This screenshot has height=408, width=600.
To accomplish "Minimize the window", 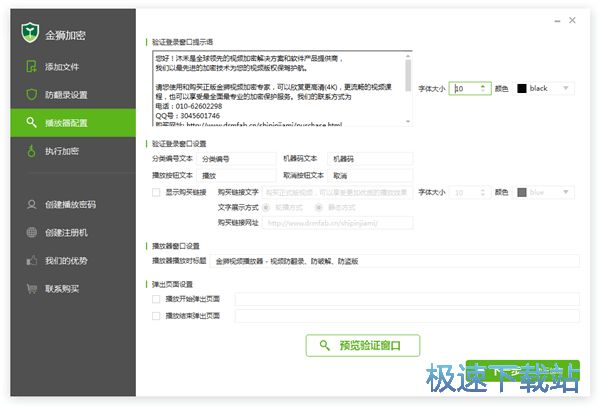I will pyautogui.click(x=557, y=21).
